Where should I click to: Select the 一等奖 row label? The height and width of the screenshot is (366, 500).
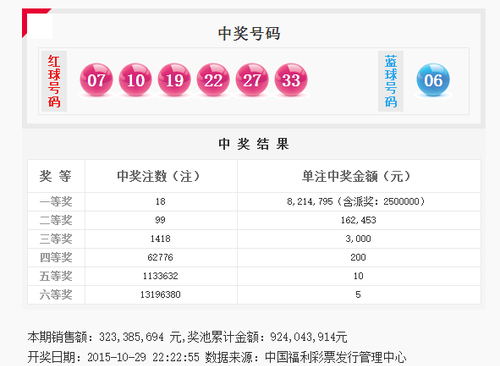pyautogui.click(x=56, y=201)
